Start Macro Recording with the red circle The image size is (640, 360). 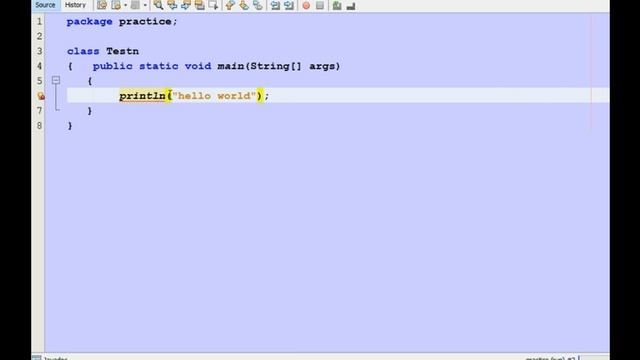pos(306,6)
